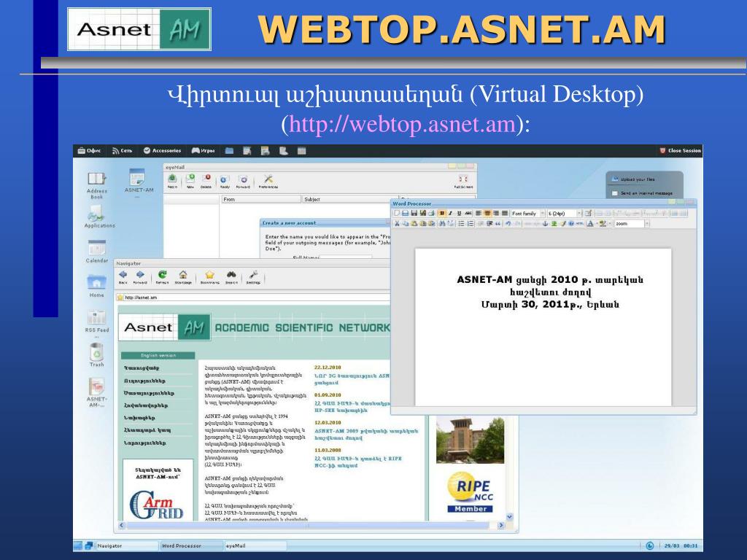The width and height of the screenshot is (747, 560).
Task: Switch to eyeMail in the taskbar
Action: coord(255,545)
